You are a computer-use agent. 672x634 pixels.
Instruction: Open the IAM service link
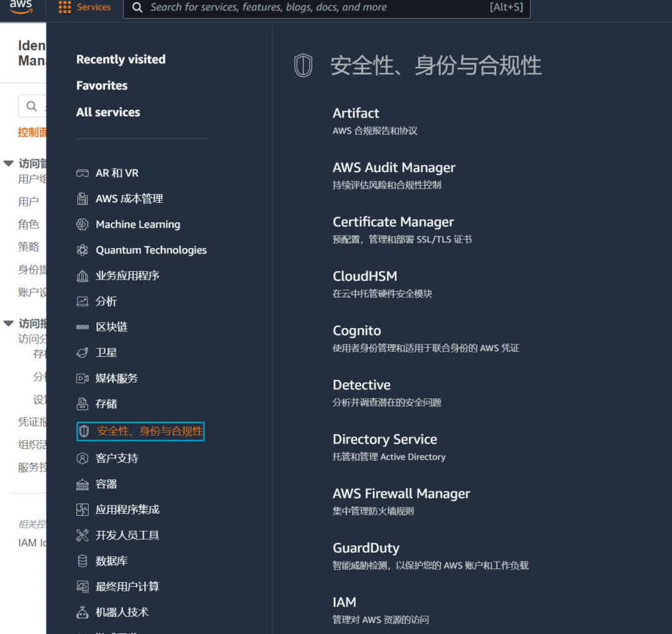pyautogui.click(x=345, y=602)
